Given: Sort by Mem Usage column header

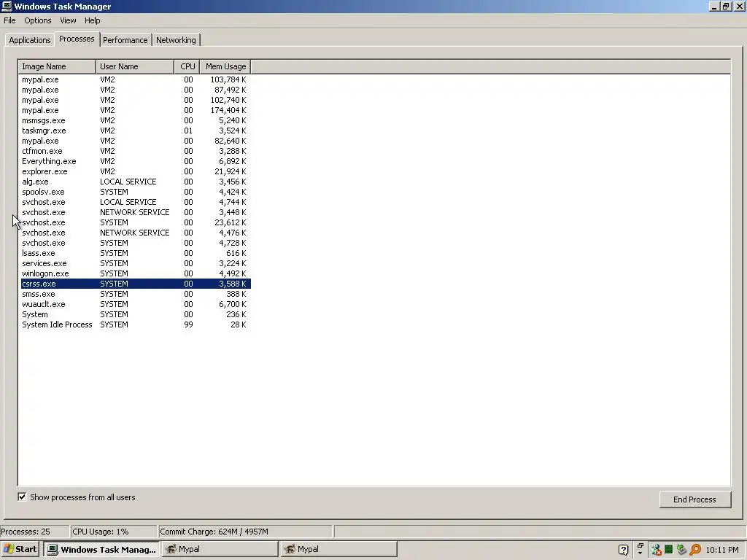Looking at the screenshot, I should pyautogui.click(x=225, y=66).
